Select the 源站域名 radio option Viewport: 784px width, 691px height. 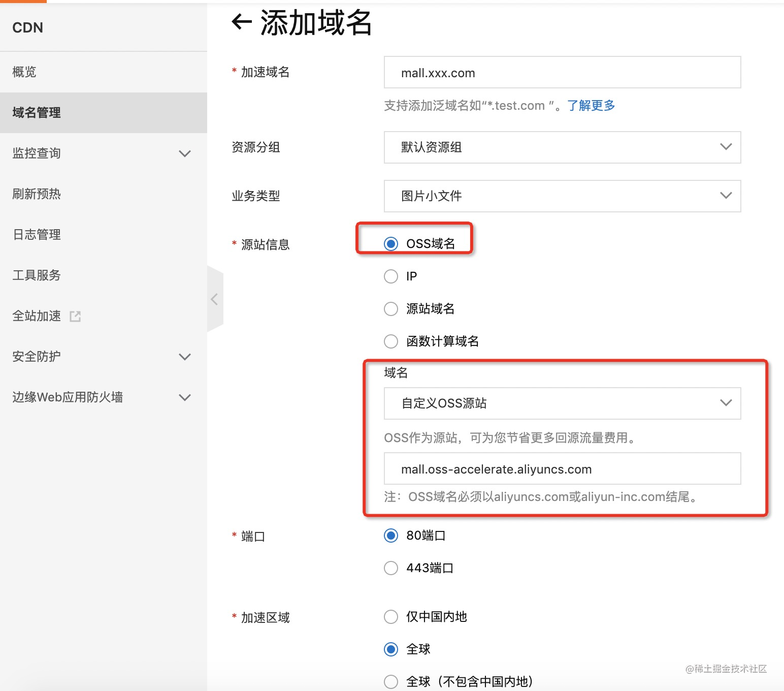tap(390, 309)
